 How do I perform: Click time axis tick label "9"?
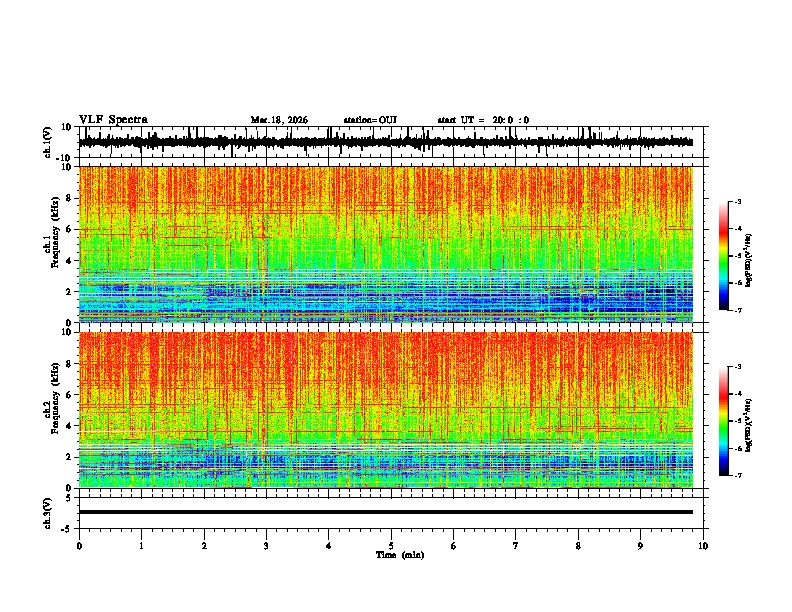tap(640, 546)
